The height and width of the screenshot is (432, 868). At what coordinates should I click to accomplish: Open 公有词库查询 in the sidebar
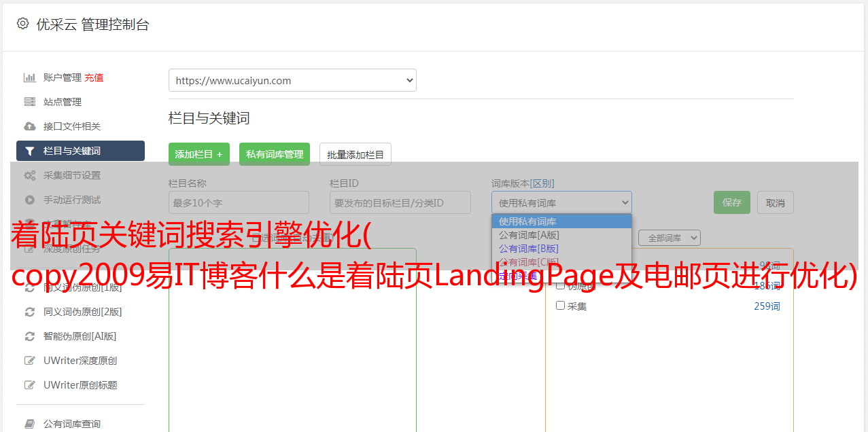(x=72, y=424)
